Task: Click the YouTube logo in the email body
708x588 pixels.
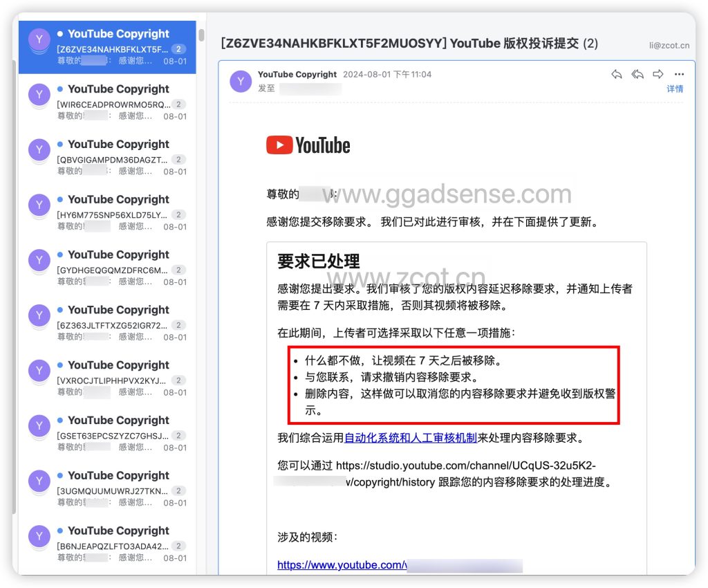Action: [308, 145]
